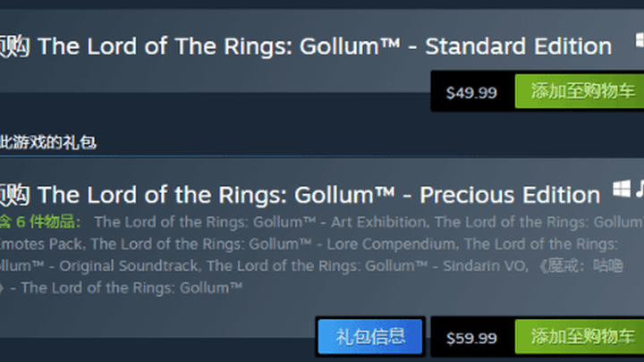Click the green 含 6 件物品 label
This screenshot has height=362, width=644.
click(x=40, y=222)
